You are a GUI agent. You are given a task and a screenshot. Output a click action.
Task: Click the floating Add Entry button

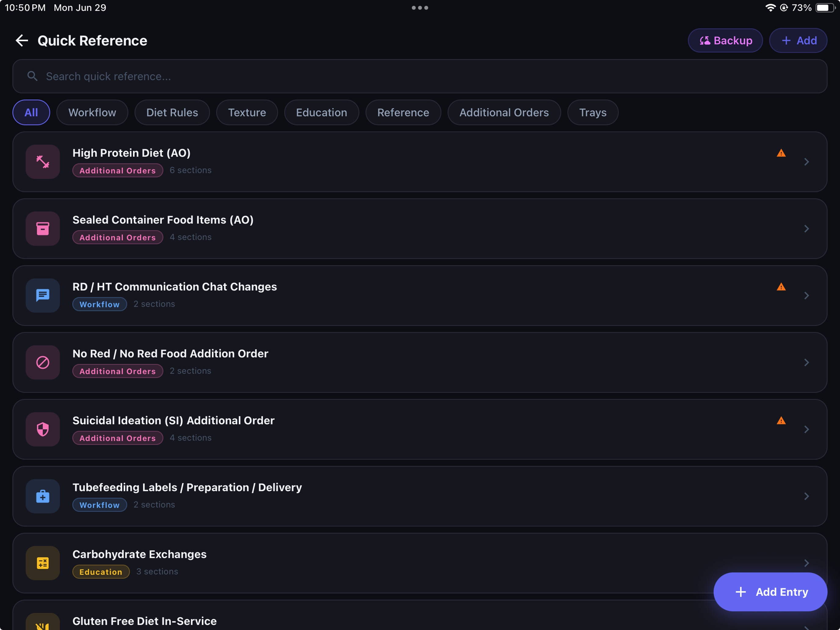coord(770,592)
